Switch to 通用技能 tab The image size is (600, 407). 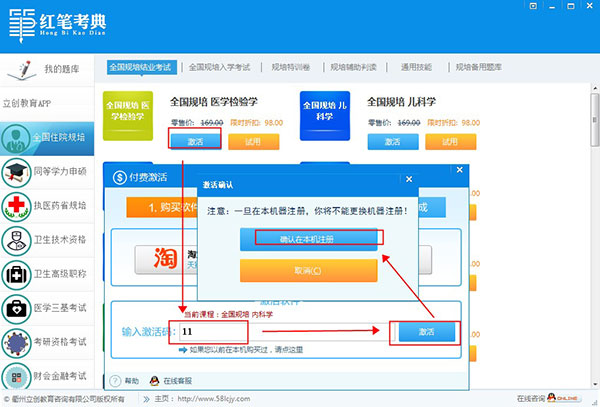[416, 67]
